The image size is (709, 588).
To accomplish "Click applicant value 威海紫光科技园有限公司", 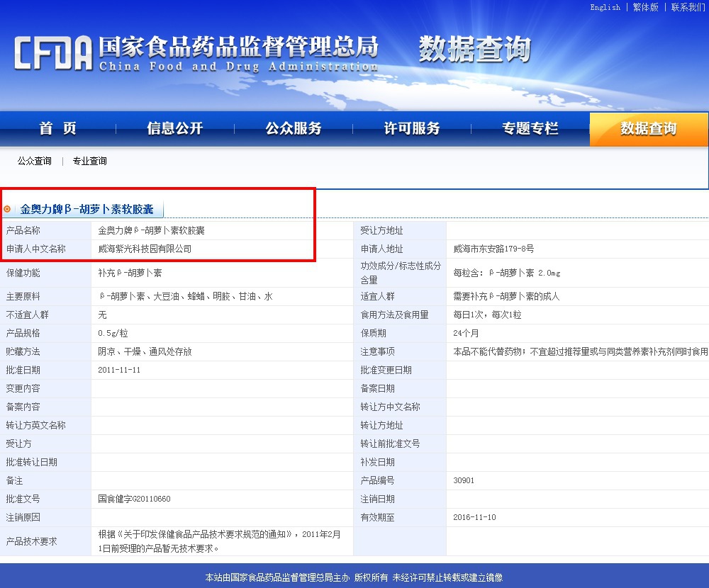I will pyautogui.click(x=145, y=249).
